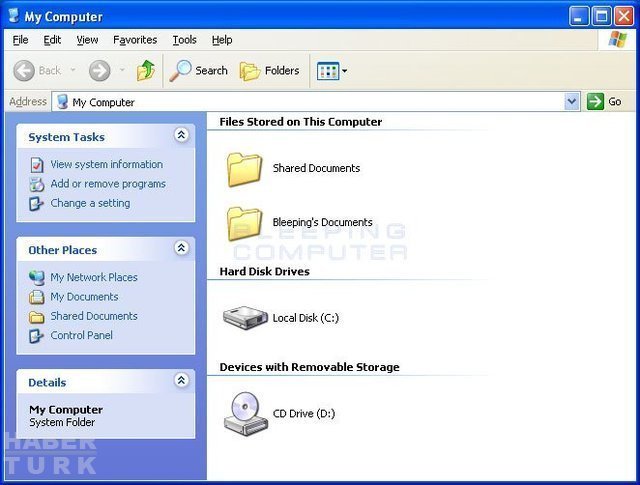Expand the Address bar dropdown arrow
The width and height of the screenshot is (640, 485).
tap(572, 101)
